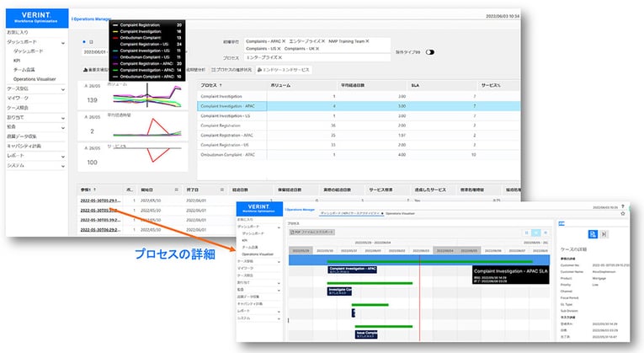This screenshot has width=644, height=353.
Task: Switch to プロセスの進捗状況 tab
Action: click(232, 70)
